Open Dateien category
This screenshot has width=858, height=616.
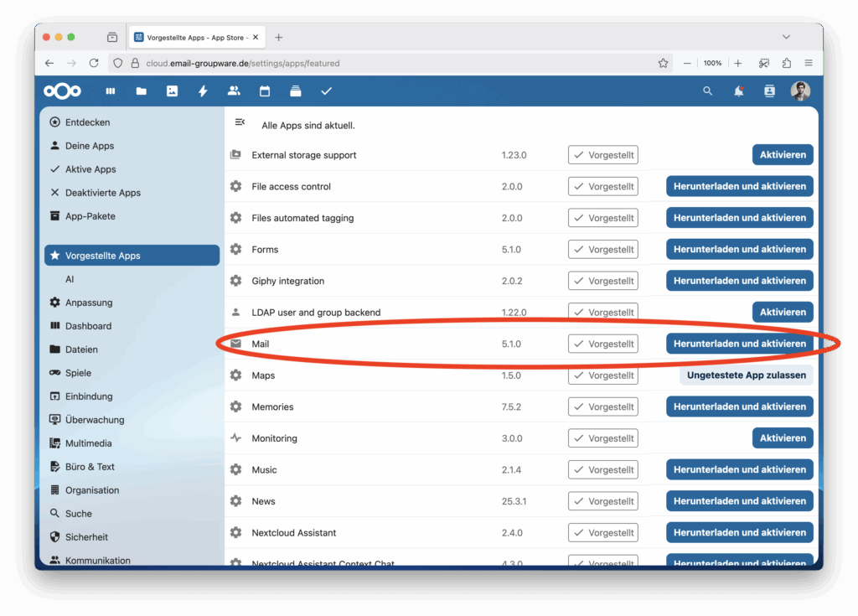click(x=132, y=349)
